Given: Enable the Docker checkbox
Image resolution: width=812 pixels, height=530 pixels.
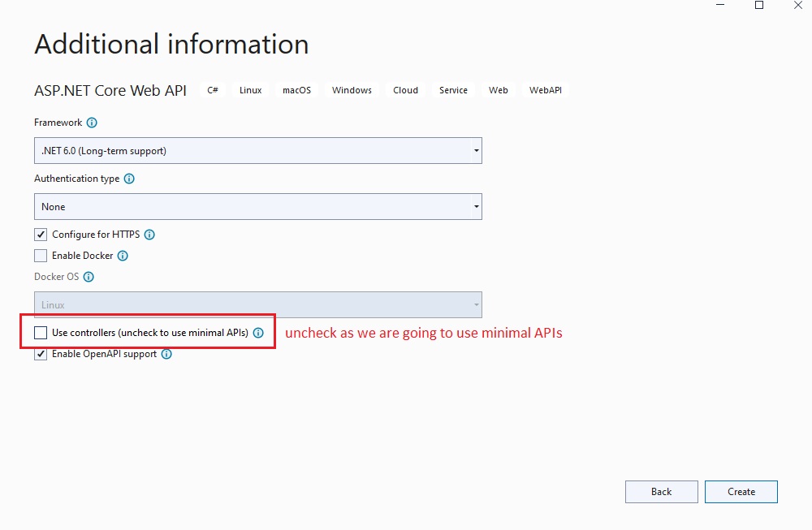Looking at the screenshot, I should (41, 256).
